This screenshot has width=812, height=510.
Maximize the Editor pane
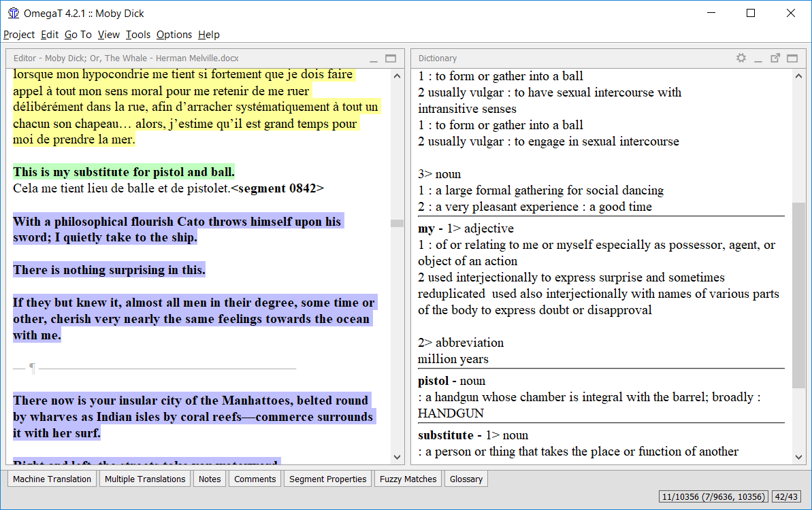[391, 58]
